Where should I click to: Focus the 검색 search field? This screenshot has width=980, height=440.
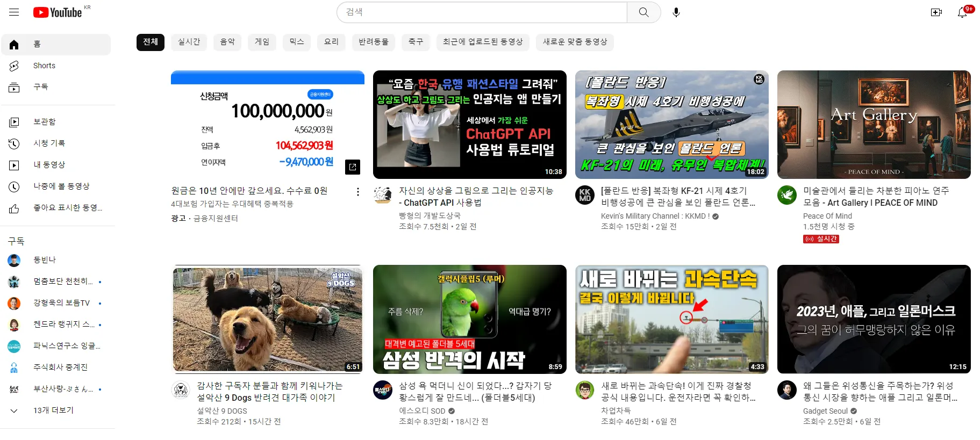coord(482,12)
